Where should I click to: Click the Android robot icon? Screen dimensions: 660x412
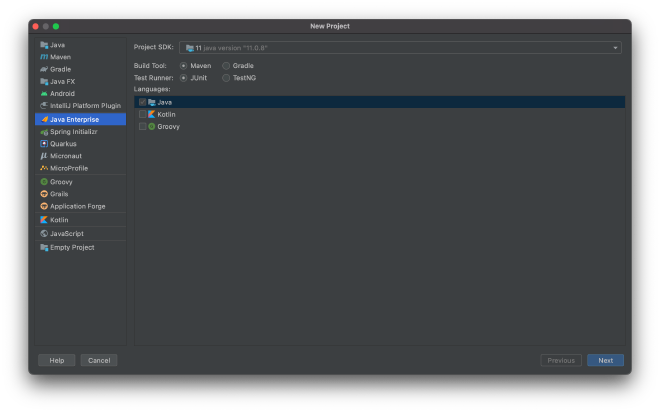[44, 93]
